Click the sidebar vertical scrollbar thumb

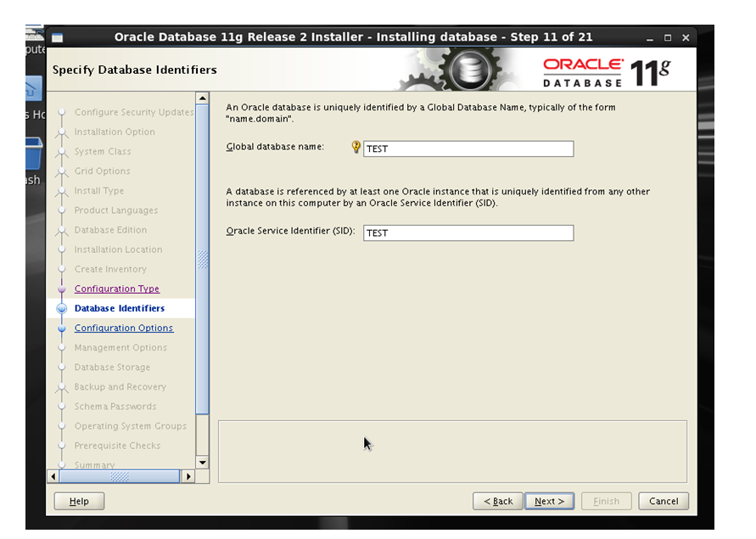pos(203,259)
